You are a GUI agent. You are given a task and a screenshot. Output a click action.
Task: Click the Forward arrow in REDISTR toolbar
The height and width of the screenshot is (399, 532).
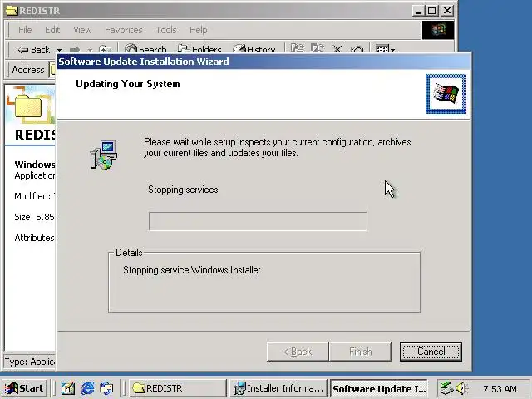click(x=75, y=50)
